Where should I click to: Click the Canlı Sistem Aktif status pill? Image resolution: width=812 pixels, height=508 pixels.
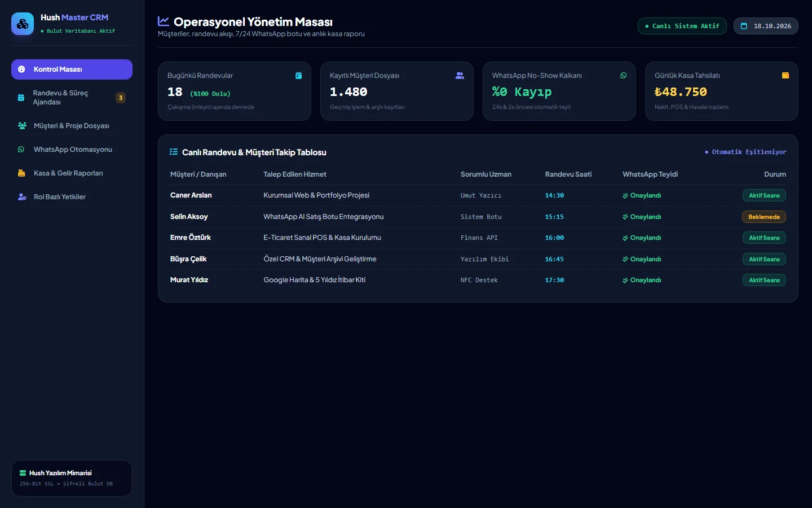point(682,26)
